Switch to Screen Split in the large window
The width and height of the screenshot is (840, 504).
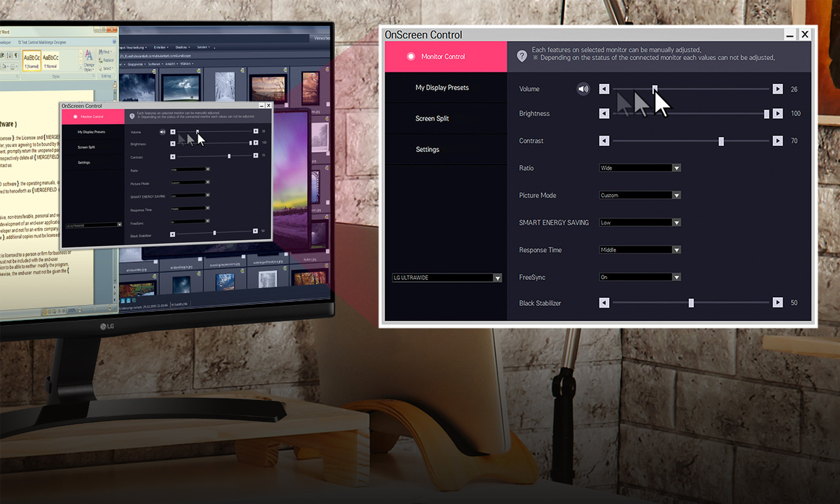(446, 119)
